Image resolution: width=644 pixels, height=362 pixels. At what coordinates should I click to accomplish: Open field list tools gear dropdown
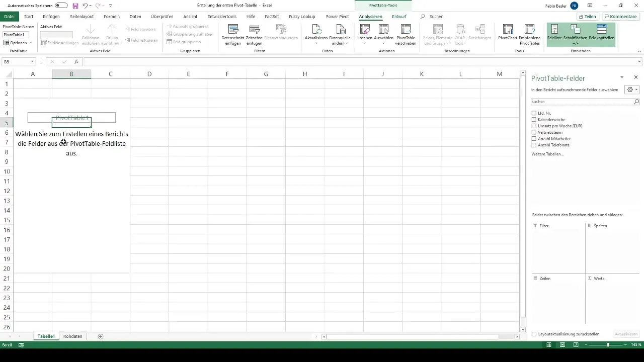pyautogui.click(x=631, y=89)
